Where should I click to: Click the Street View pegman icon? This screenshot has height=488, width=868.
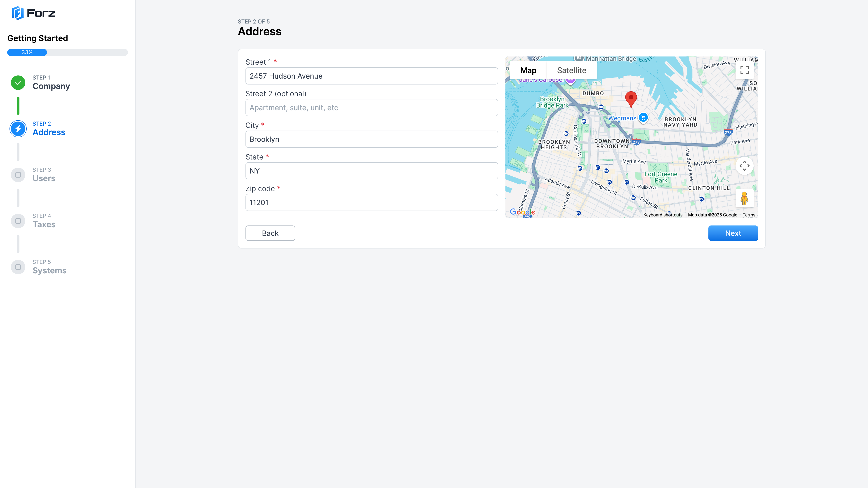[744, 198]
